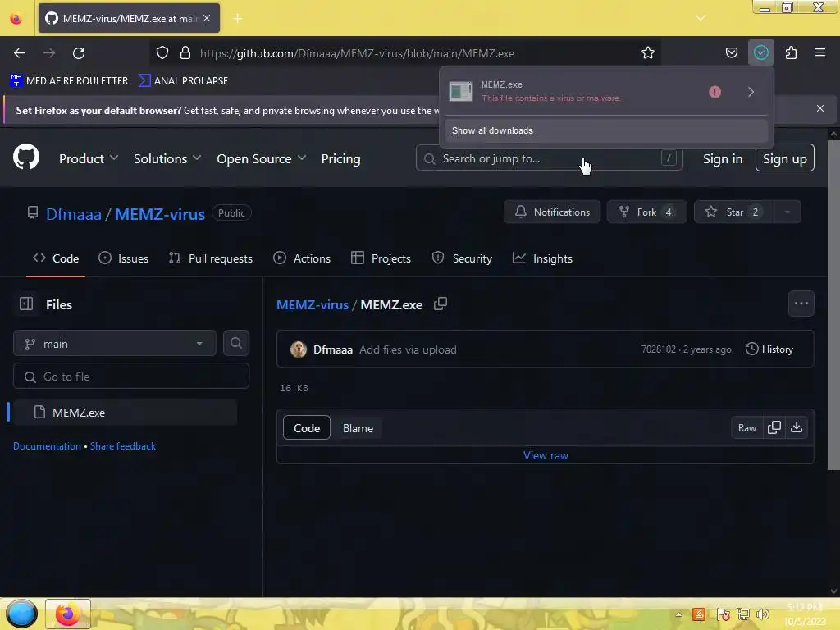Image resolution: width=840 pixels, height=630 pixels.
Task: Click the red malware warning icon
Action: point(714,92)
